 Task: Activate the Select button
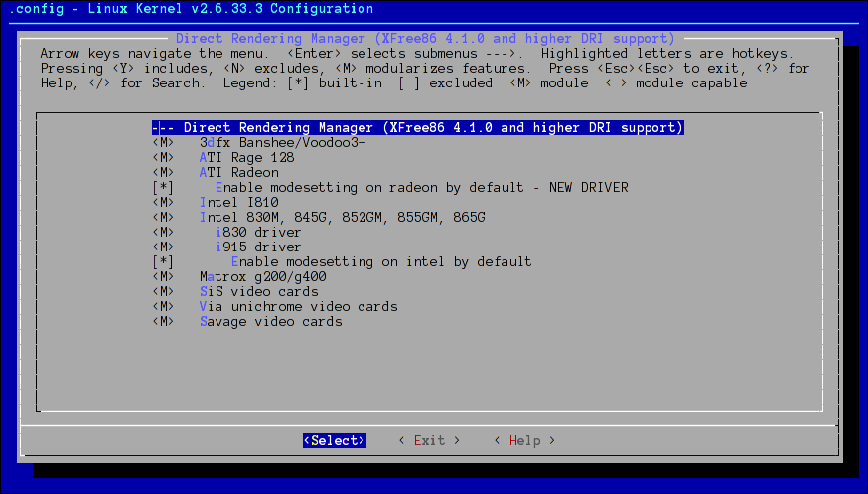click(335, 441)
